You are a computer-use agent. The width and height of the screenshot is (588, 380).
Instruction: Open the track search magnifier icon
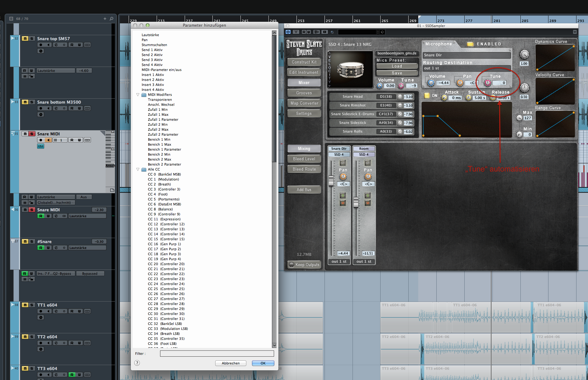[111, 19]
